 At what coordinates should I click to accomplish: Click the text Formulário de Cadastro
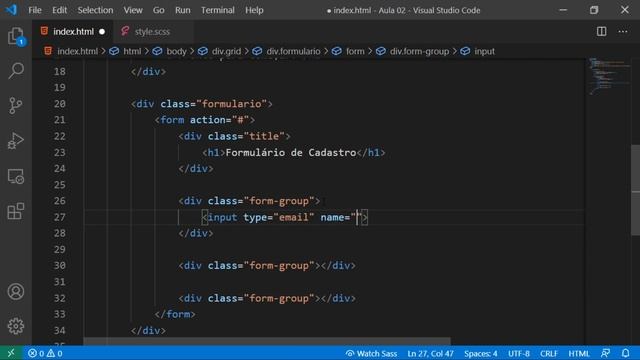coord(291,152)
